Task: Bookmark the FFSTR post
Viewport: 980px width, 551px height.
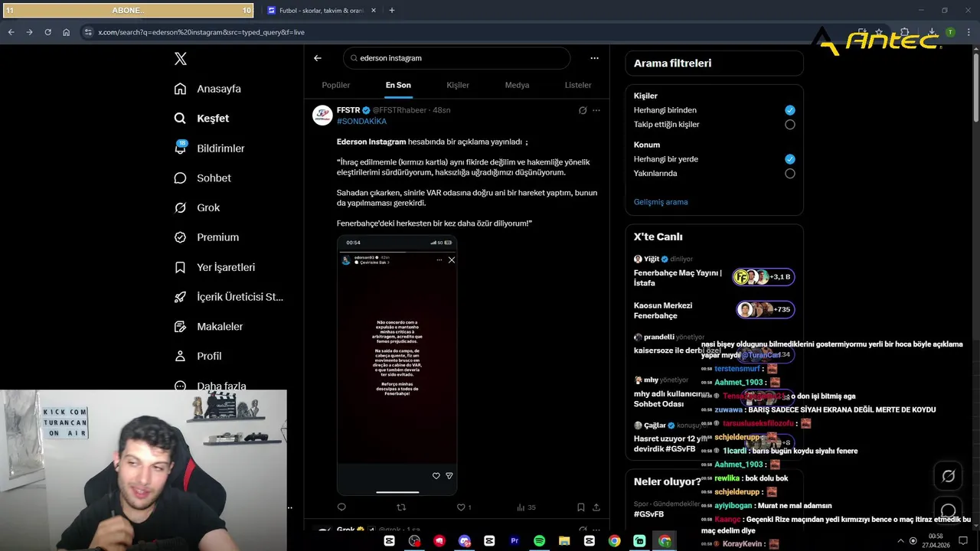Action: (581, 507)
